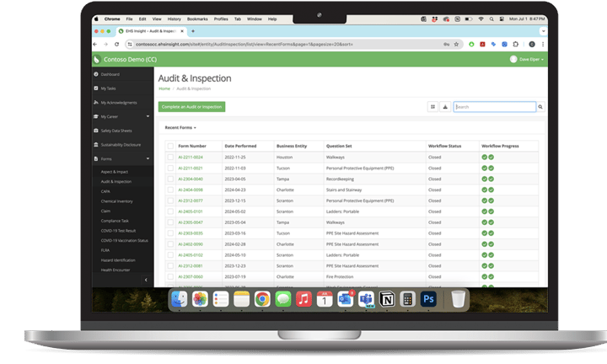This screenshot has width=607, height=364.
Task: Open the Bookmarks menu
Action: [x=197, y=19]
